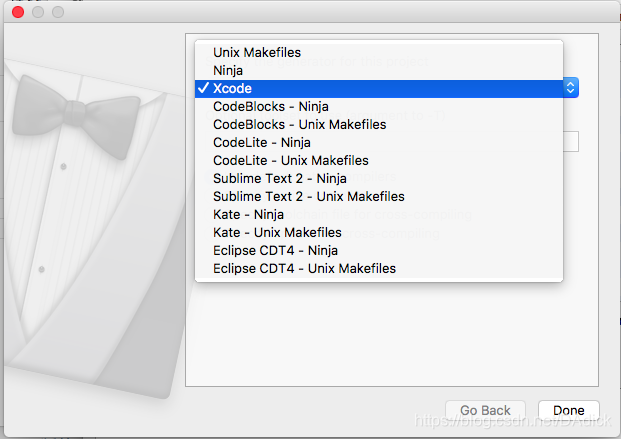
Task: Select CodeBlocks - Ninja option
Action: pyautogui.click(x=379, y=107)
